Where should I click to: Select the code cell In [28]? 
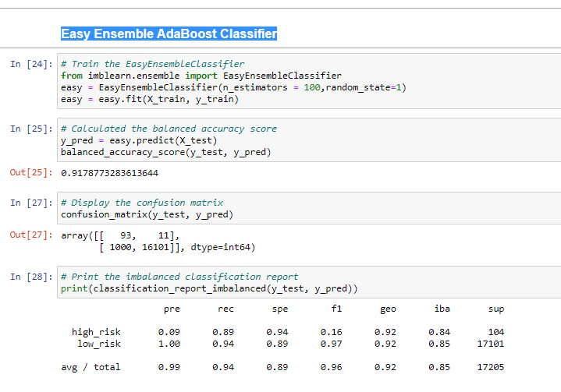(309, 282)
